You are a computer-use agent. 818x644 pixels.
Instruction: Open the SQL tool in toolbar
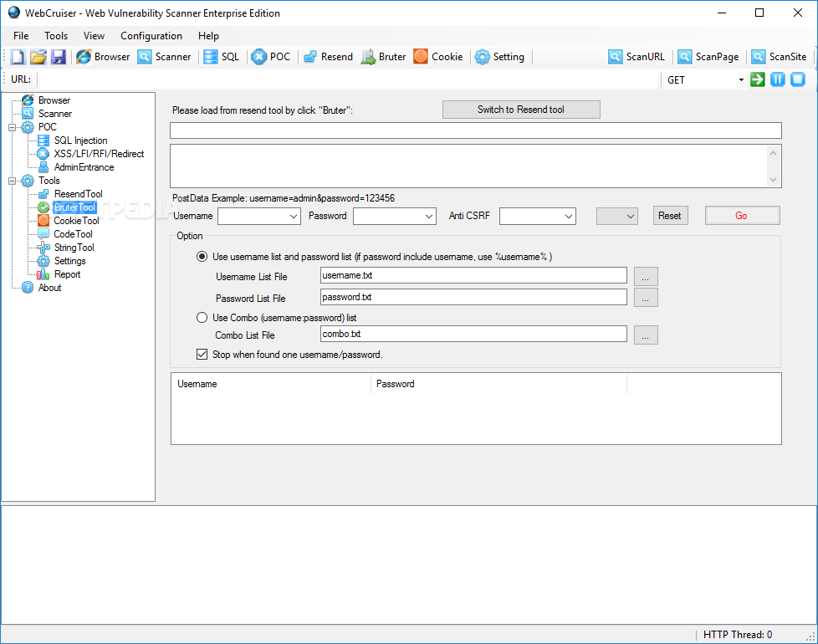[x=221, y=57]
